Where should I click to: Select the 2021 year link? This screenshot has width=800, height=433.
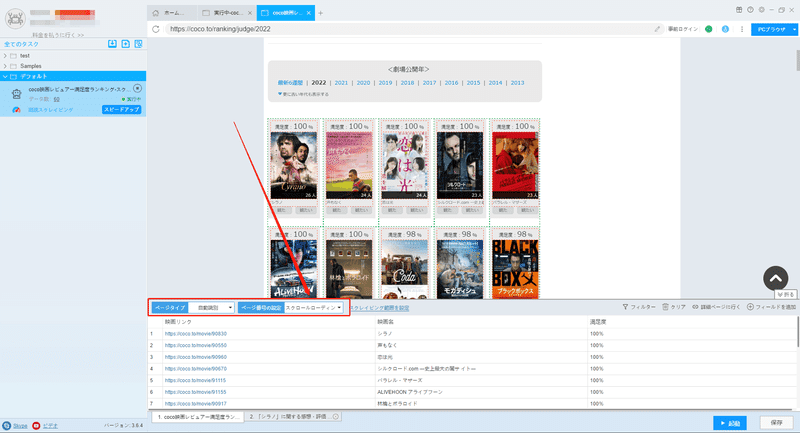(341, 83)
